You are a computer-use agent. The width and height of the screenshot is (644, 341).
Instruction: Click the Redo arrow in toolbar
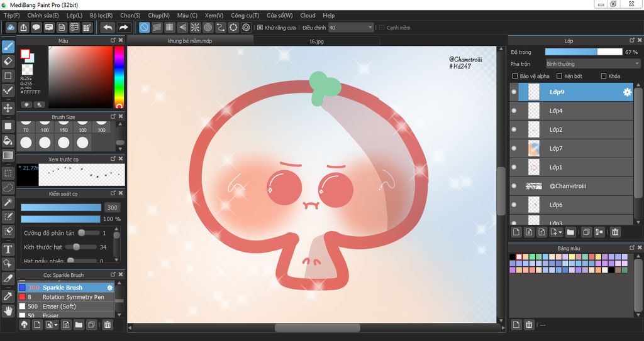123,28
